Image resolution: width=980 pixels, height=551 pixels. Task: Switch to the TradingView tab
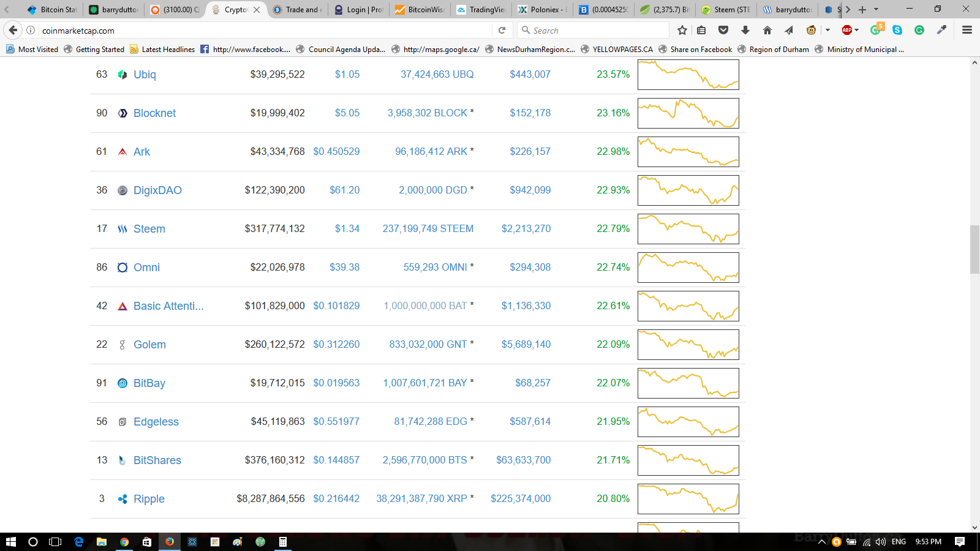(x=480, y=9)
